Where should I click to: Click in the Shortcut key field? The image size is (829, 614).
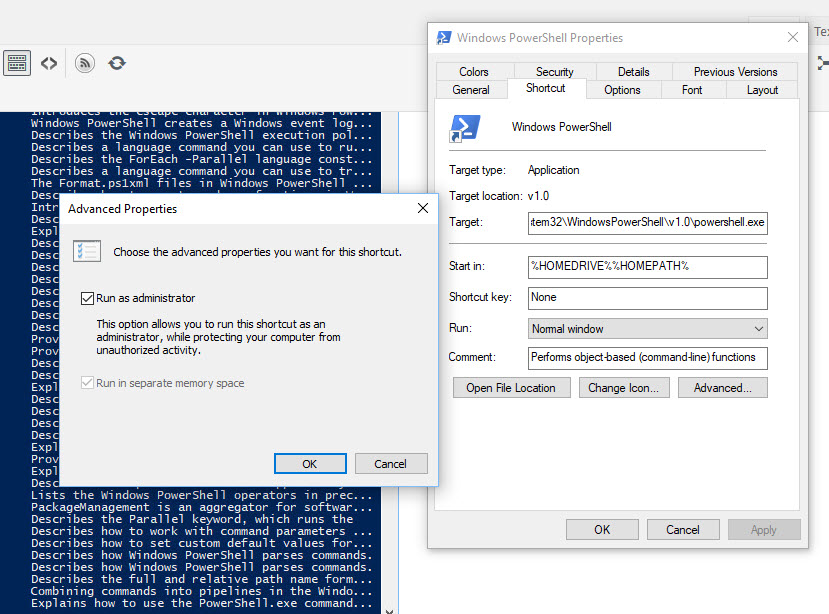648,298
